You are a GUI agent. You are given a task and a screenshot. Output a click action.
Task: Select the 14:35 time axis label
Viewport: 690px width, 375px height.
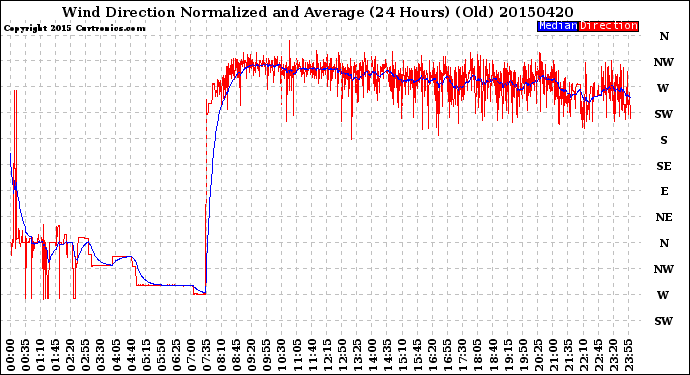click(x=387, y=355)
